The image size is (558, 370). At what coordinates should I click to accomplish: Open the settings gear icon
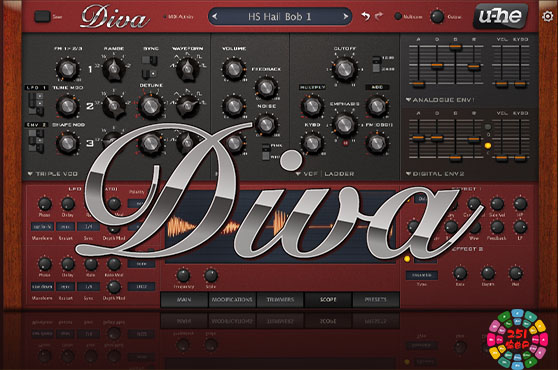pyautogui.click(x=547, y=16)
